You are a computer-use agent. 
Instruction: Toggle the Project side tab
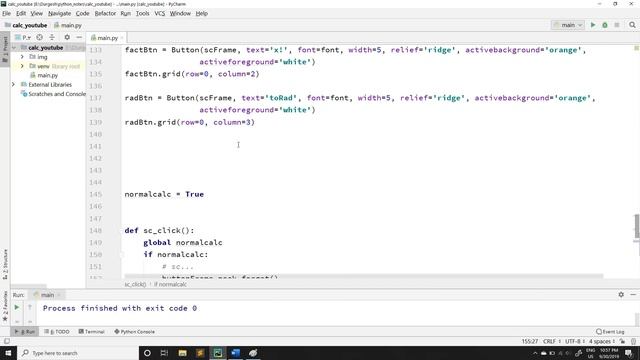point(5,49)
